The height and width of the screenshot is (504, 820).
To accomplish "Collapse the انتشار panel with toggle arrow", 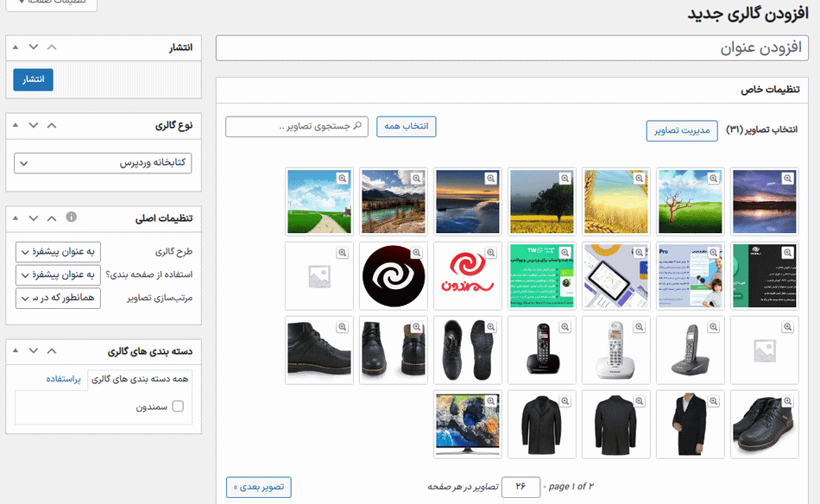I will pos(16,47).
